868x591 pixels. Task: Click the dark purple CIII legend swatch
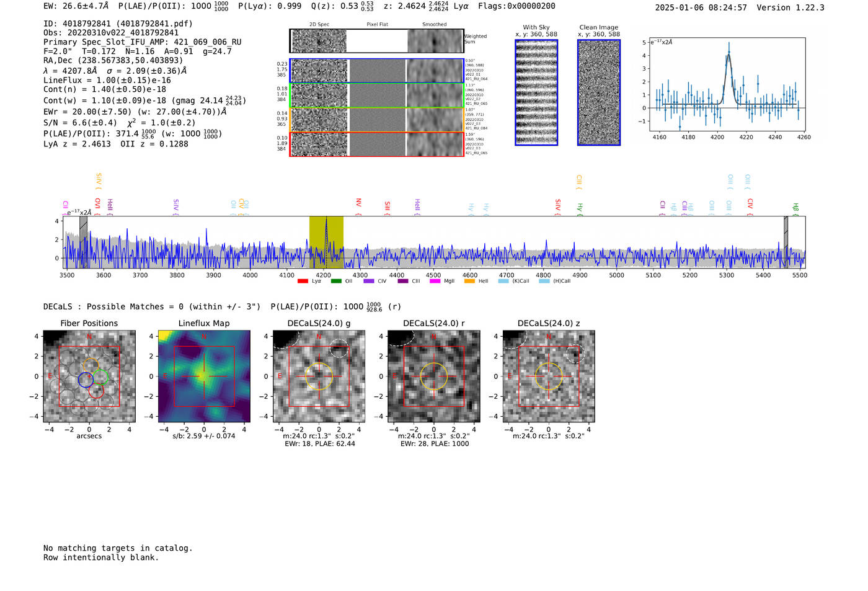coord(403,282)
